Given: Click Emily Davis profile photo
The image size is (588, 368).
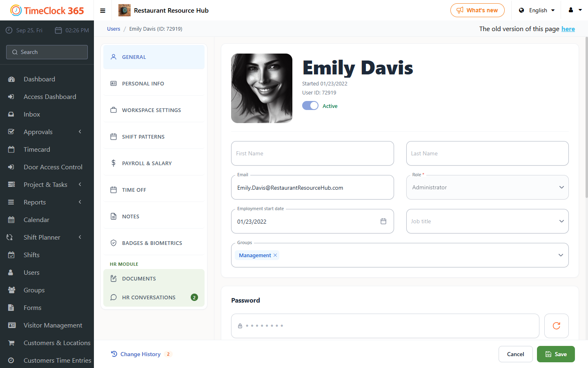Looking at the screenshot, I should coord(262,88).
